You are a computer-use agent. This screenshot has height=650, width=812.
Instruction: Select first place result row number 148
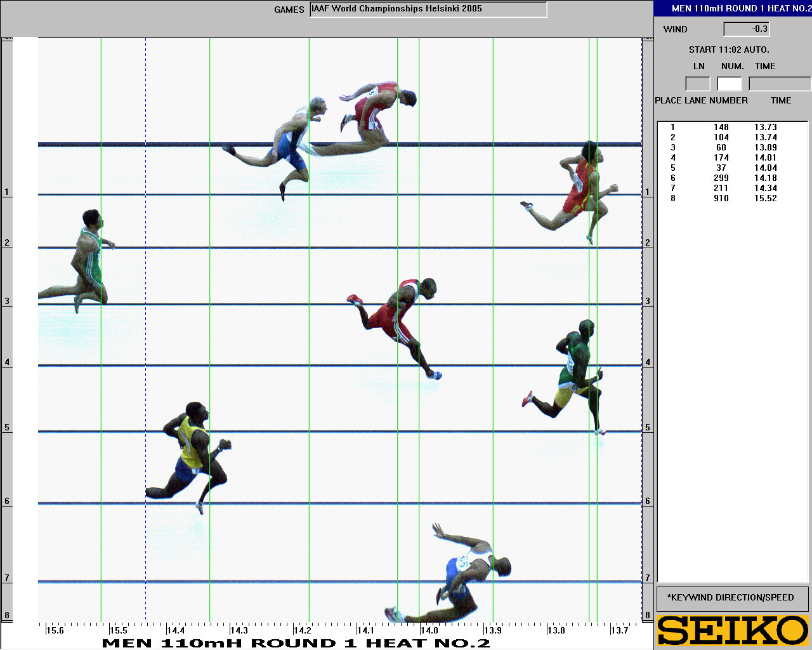point(721,127)
